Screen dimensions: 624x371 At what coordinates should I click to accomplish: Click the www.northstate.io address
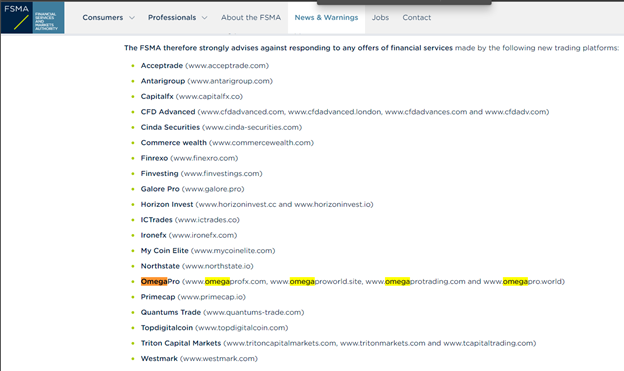coord(218,266)
